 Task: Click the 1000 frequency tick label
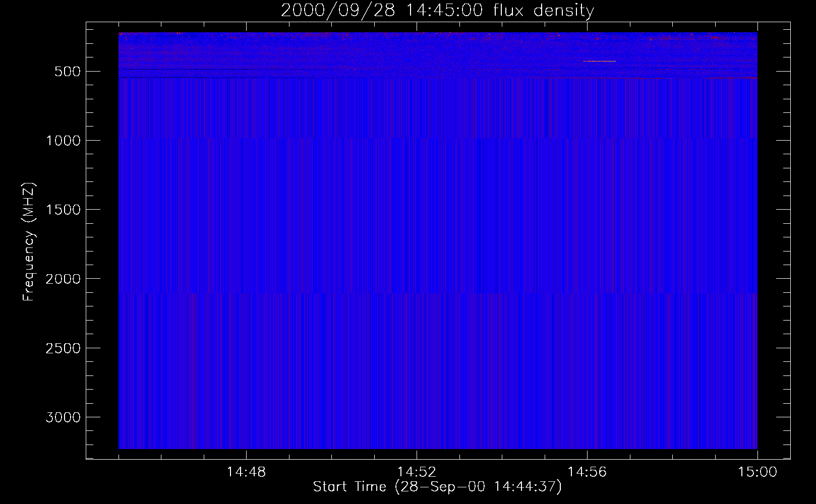pyautogui.click(x=63, y=141)
